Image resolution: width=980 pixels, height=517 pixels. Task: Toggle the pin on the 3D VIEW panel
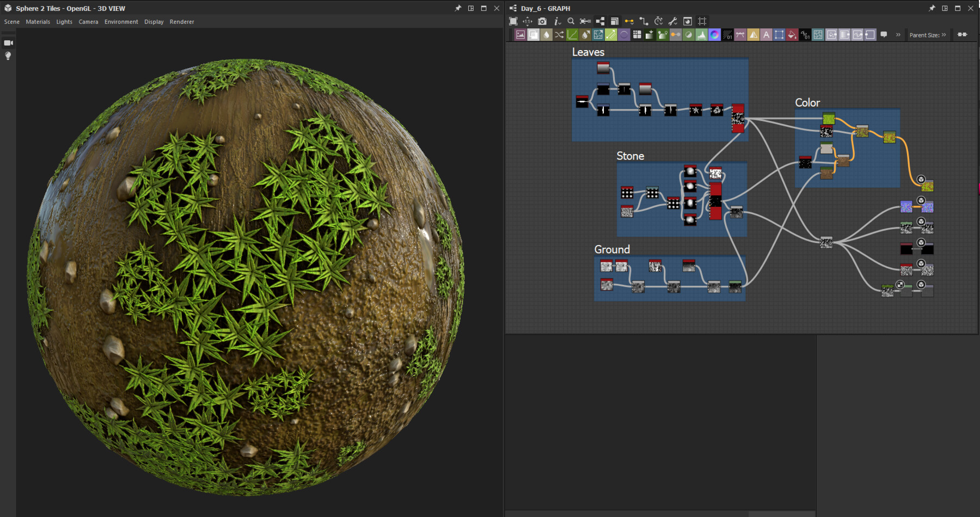tap(458, 8)
